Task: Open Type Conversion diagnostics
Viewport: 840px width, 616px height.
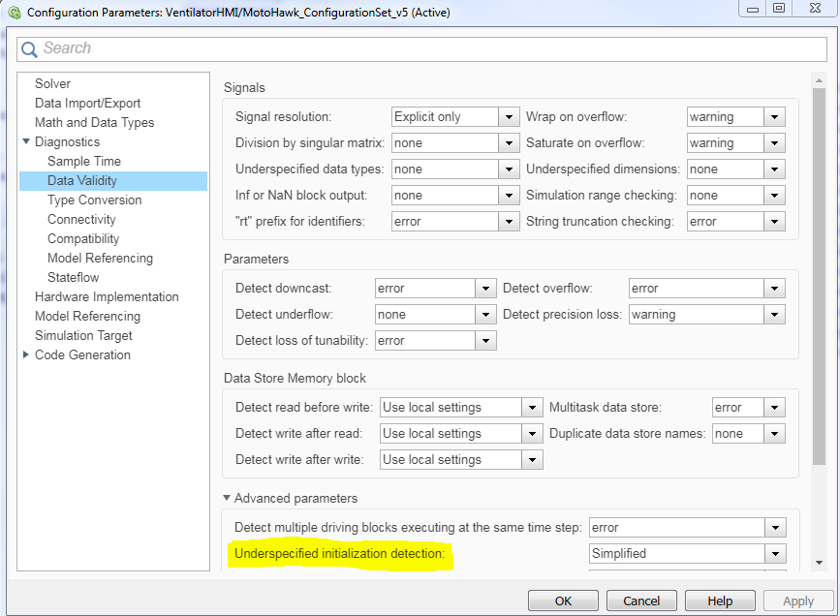Action: point(94,200)
